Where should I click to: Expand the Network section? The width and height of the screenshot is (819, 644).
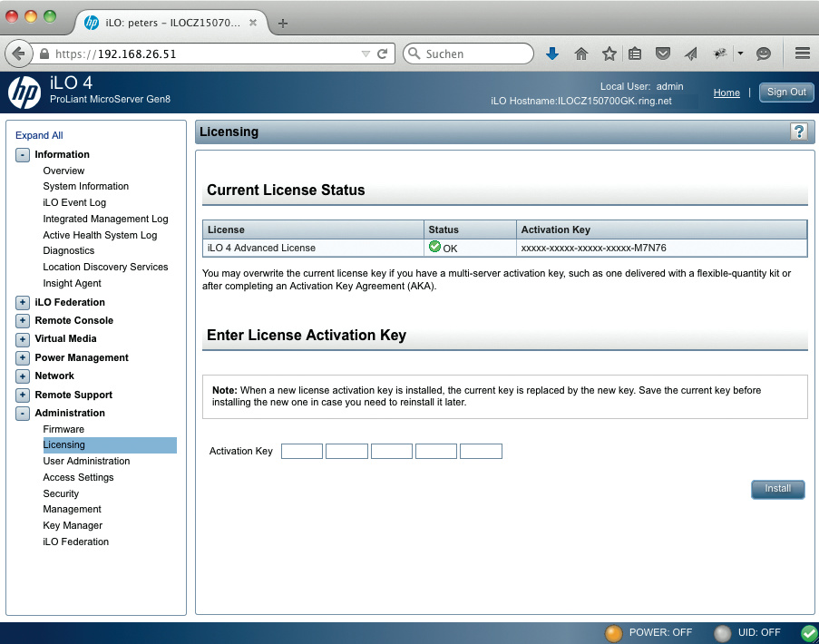[x=23, y=376]
